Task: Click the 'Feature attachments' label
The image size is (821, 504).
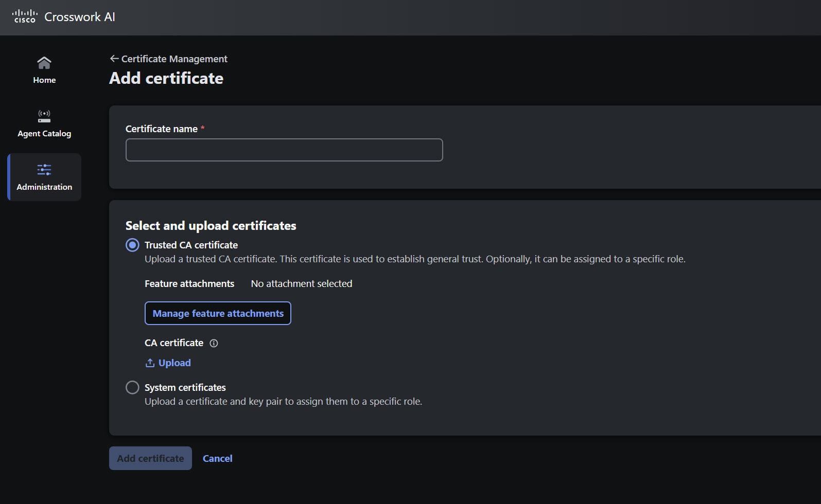Action: point(189,284)
